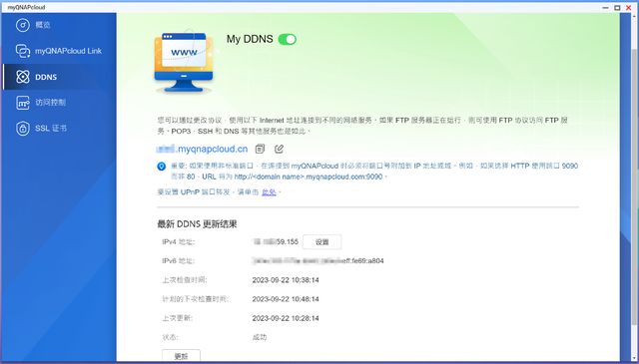The image size is (639, 364).
Task: Click the 成功 status value
Action: point(260,337)
